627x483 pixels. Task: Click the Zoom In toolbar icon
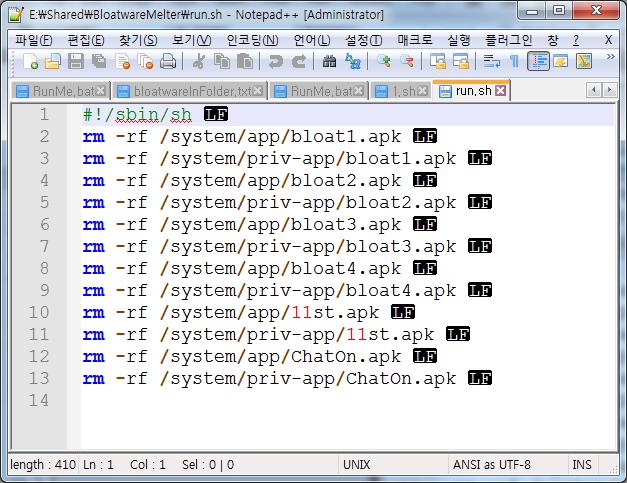[x=385, y=62]
